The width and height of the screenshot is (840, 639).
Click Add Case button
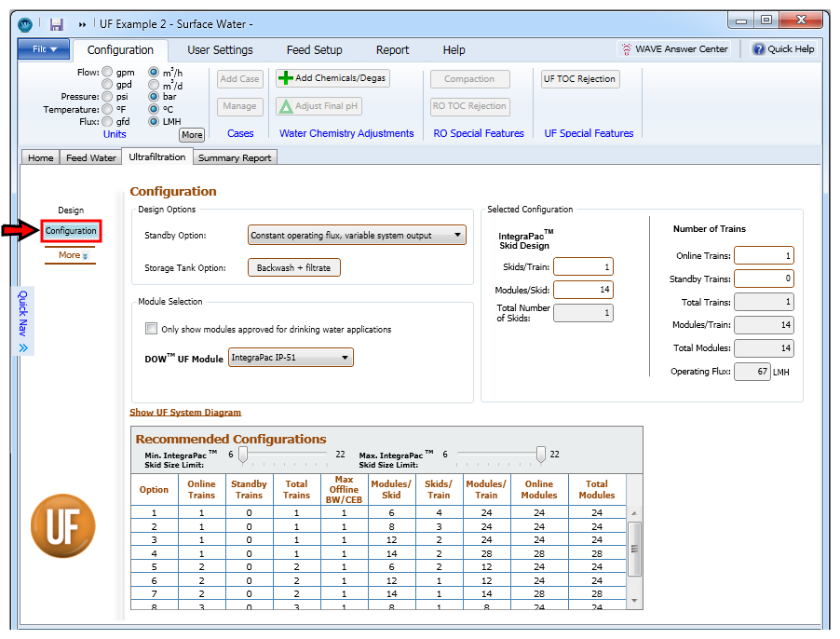click(x=239, y=79)
